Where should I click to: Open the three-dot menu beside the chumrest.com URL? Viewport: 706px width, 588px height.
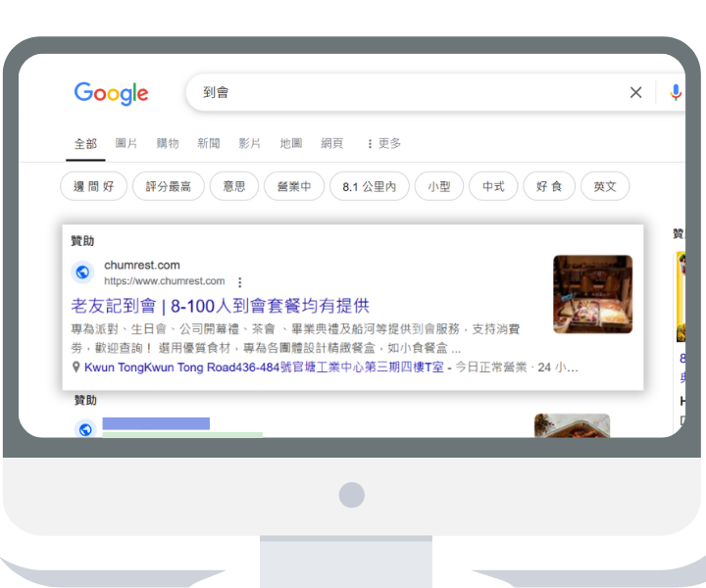tap(239, 281)
